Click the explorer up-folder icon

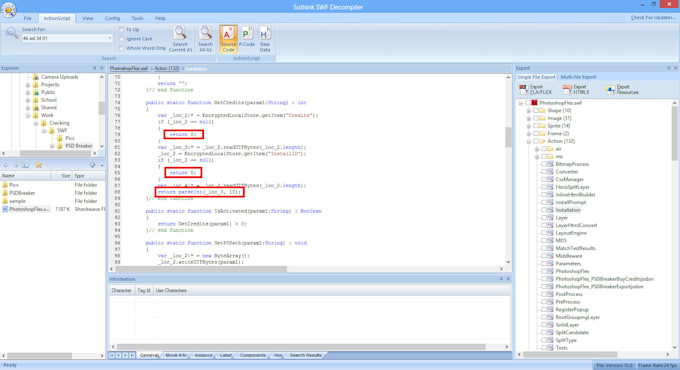pyautogui.click(x=26, y=165)
